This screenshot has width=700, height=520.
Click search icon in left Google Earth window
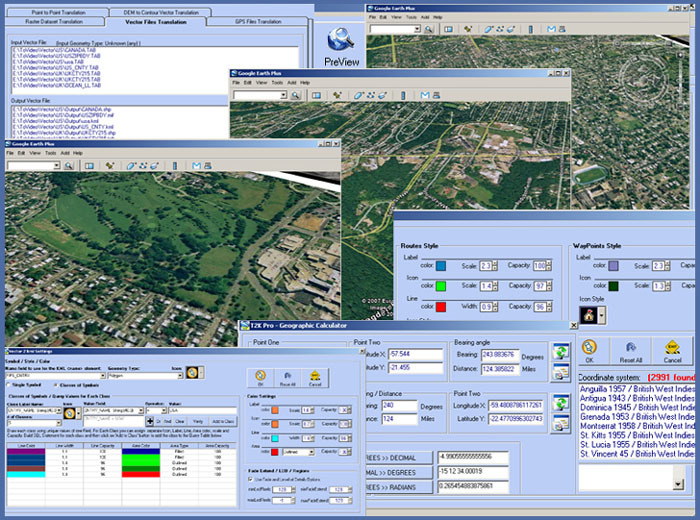point(68,166)
